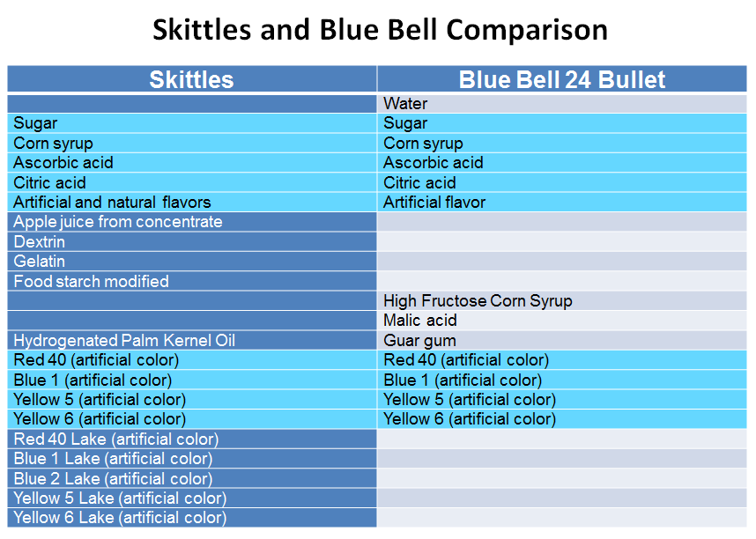756x539 pixels.
Task: Select Sugar in the Skittles column
Action: pos(192,123)
